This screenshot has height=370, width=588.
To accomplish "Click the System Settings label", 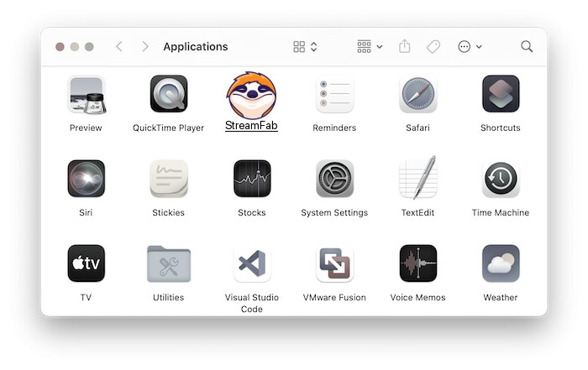I will point(334,213).
